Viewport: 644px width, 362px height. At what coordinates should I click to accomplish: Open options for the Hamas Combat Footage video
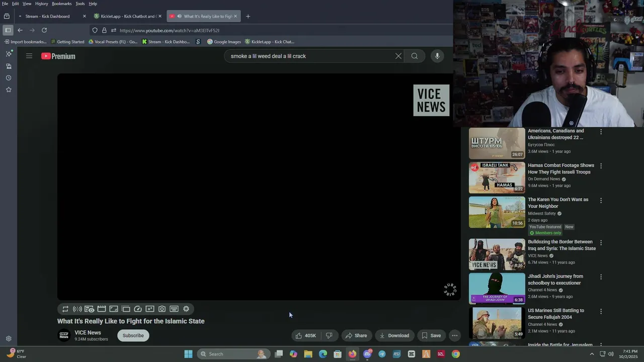coord(601,166)
